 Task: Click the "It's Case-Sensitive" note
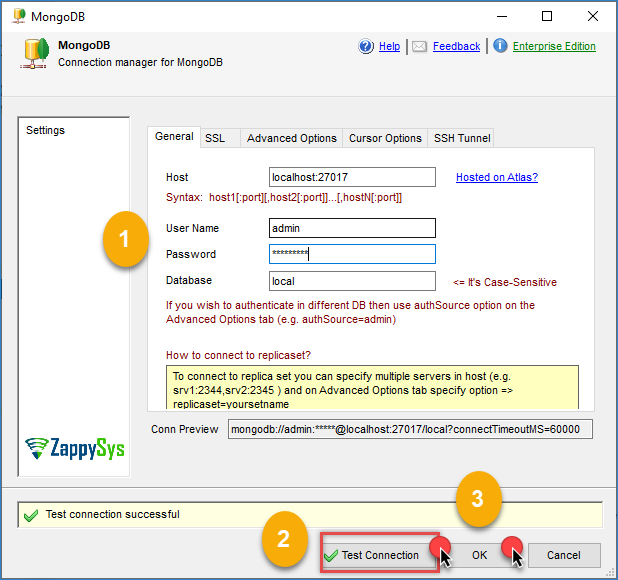point(505,283)
